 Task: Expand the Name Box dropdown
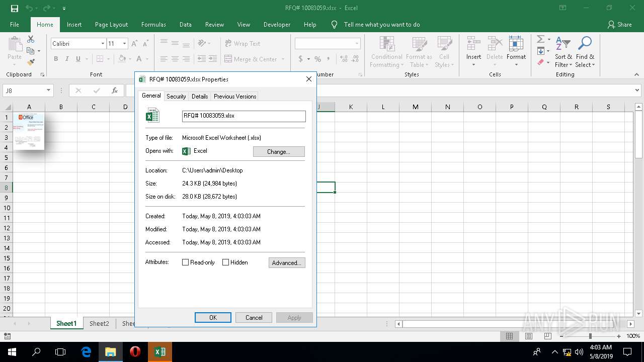click(48, 90)
